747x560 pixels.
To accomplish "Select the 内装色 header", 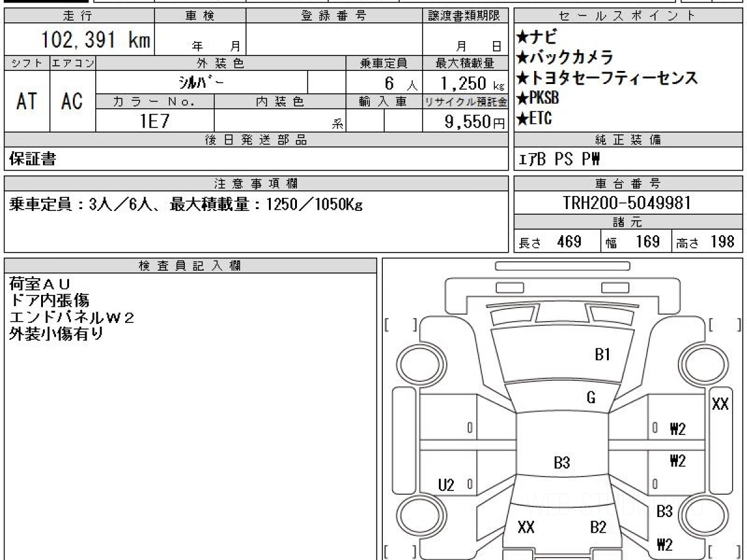I will (280, 101).
